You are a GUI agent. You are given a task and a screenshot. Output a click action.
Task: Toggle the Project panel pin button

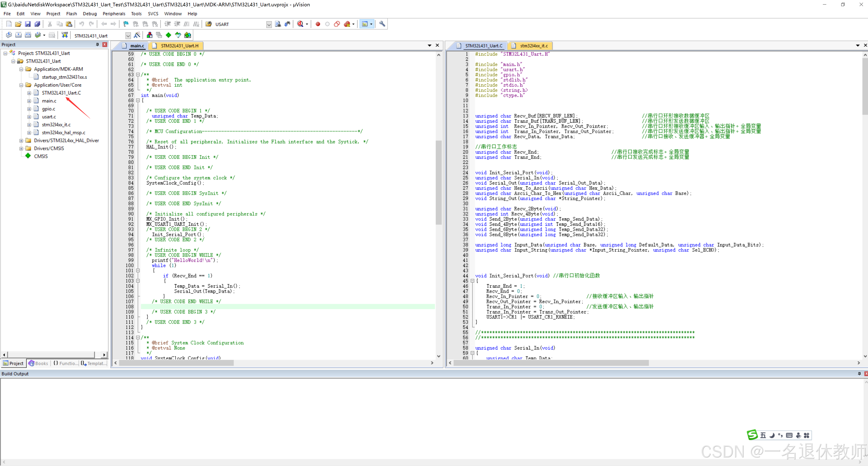point(97,44)
